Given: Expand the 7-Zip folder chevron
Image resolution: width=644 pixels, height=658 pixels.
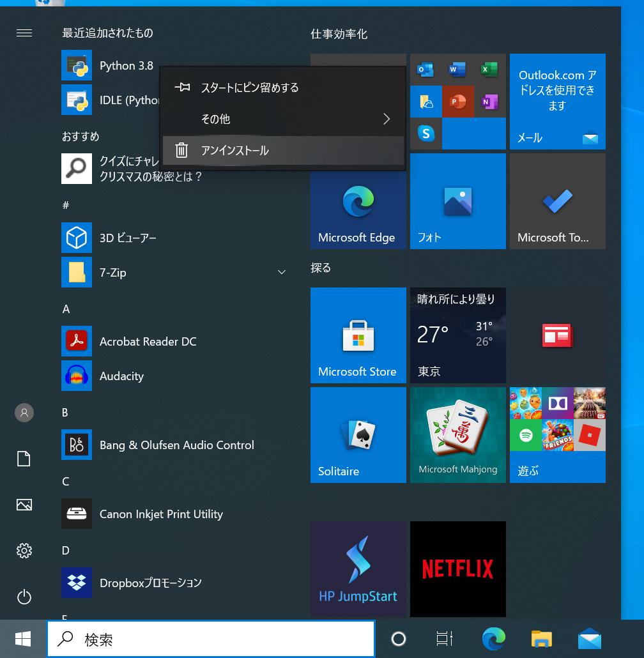Looking at the screenshot, I should pyautogui.click(x=282, y=272).
